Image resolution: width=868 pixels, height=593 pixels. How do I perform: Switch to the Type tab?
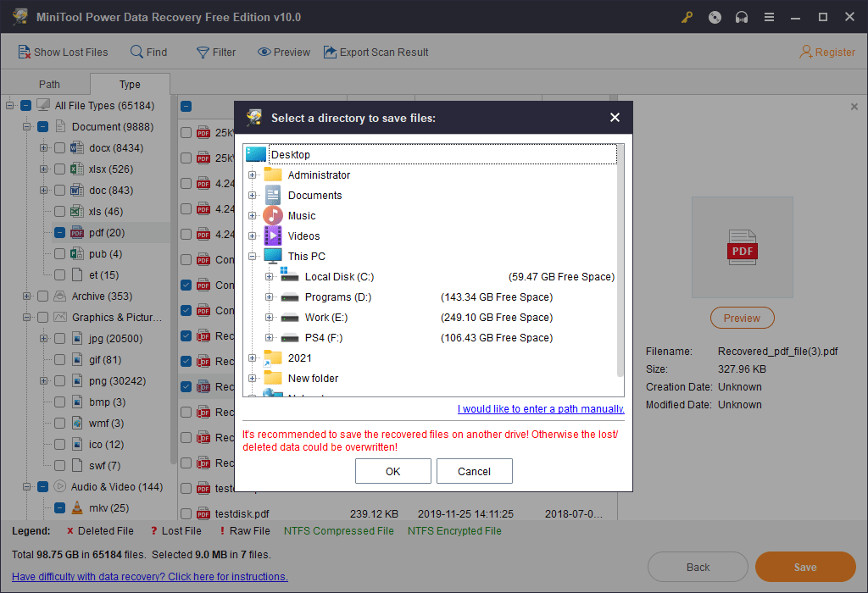click(130, 84)
